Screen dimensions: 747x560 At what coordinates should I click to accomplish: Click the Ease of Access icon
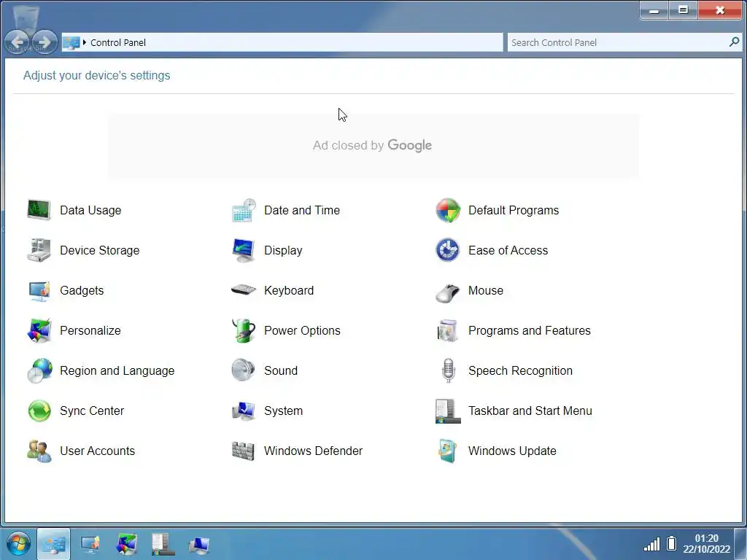448,250
